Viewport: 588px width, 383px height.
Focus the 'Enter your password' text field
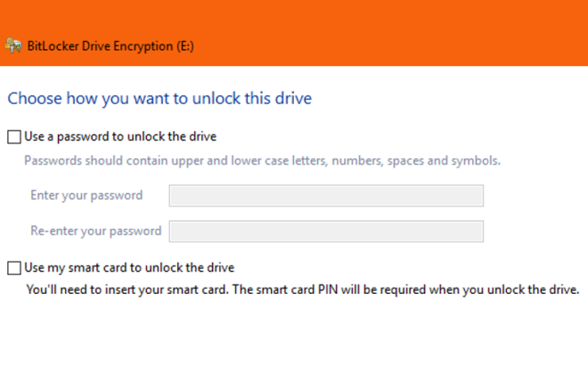coord(326,196)
